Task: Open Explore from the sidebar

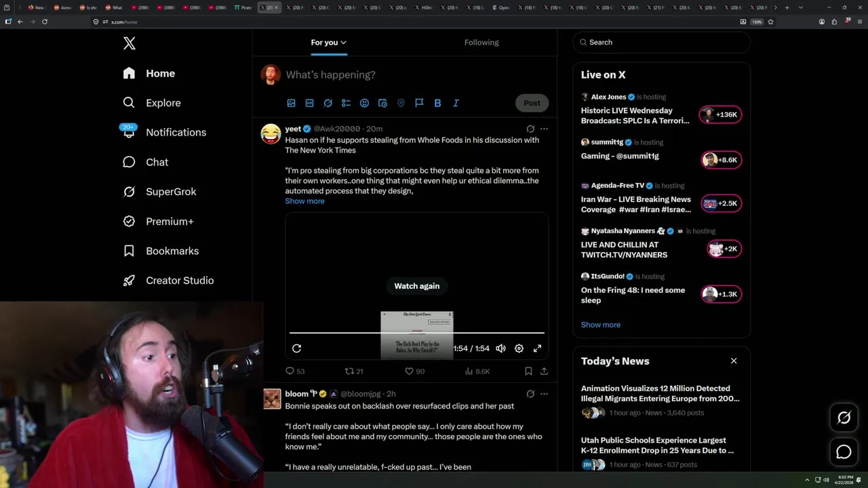Action: [152, 103]
